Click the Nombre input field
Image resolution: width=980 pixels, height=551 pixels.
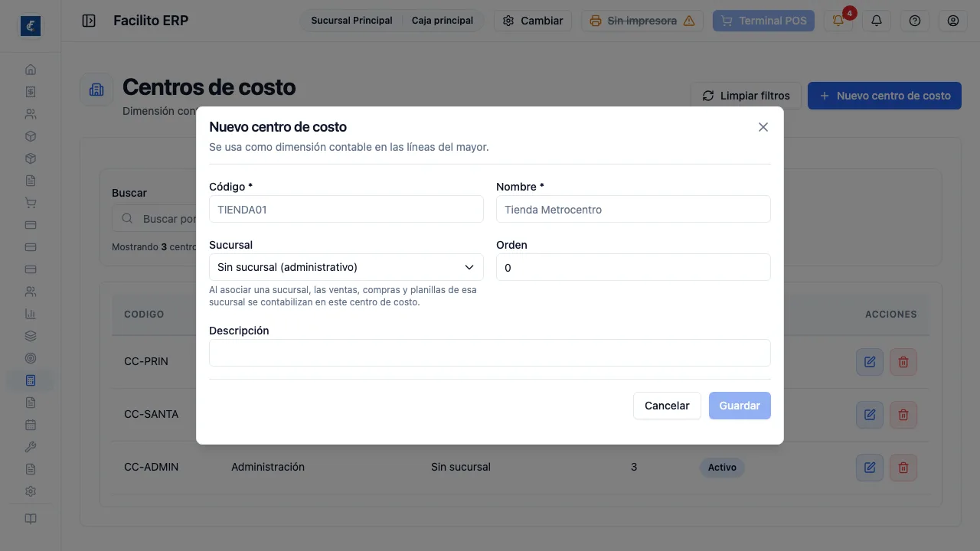point(633,209)
